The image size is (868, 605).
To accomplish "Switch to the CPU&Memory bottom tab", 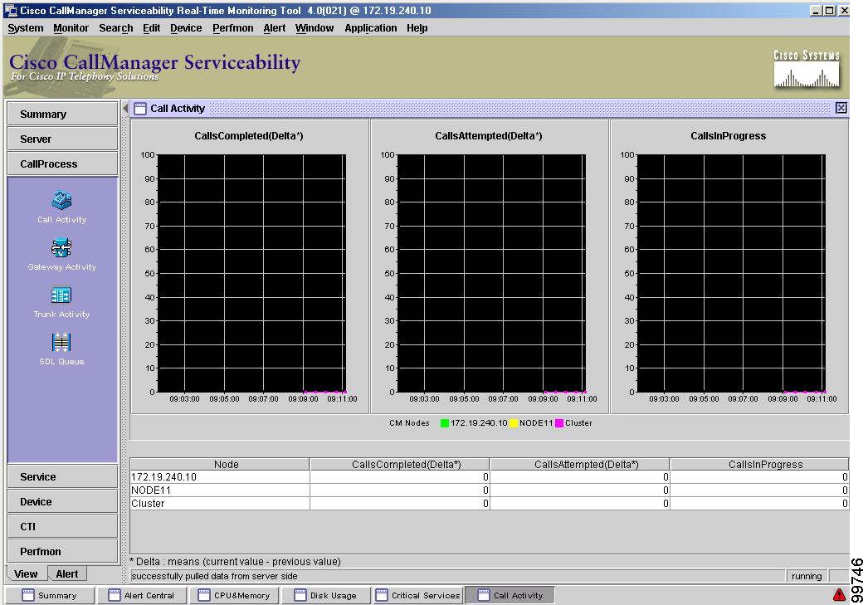I will [234, 596].
